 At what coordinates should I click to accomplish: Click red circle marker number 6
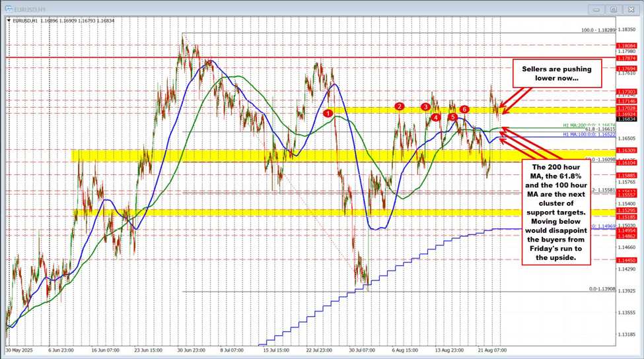464,109
